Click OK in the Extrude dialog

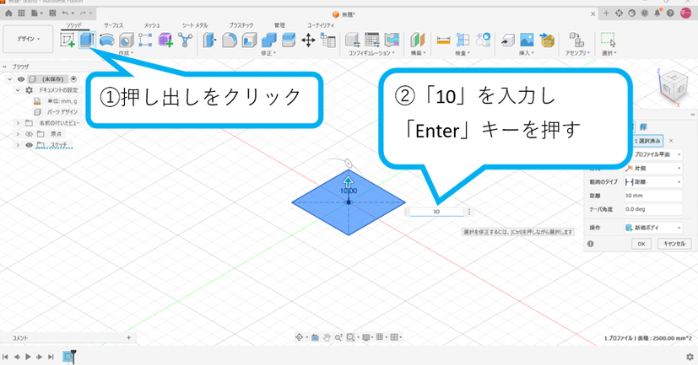641,243
